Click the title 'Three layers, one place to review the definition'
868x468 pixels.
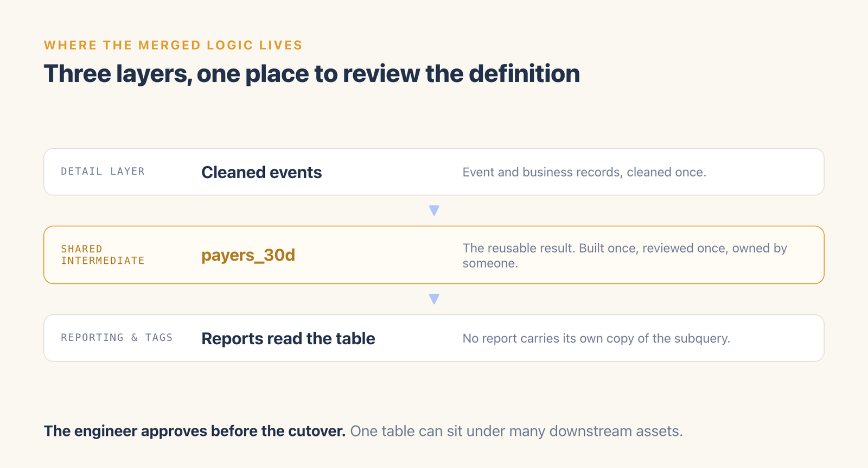coord(312,74)
